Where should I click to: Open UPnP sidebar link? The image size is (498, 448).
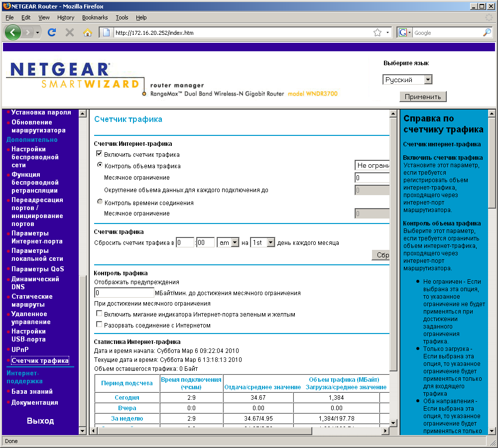point(20,349)
